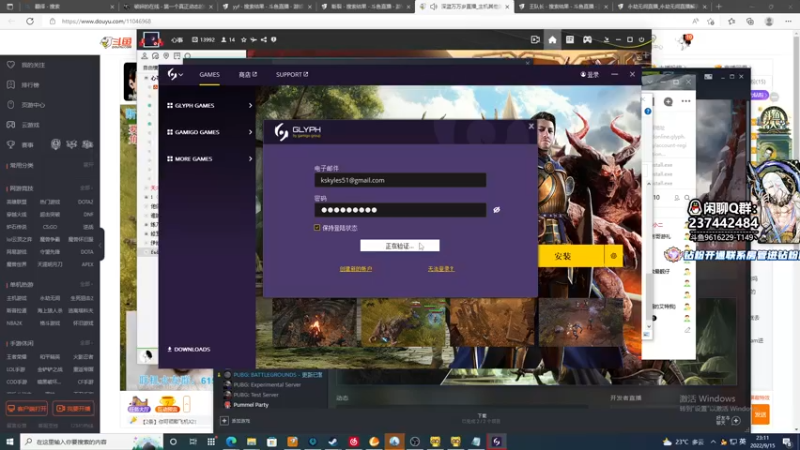Screen dimensions: 800x450
Task: Open the 我的关注 item in Douyu sidebar
Action: (33, 65)
